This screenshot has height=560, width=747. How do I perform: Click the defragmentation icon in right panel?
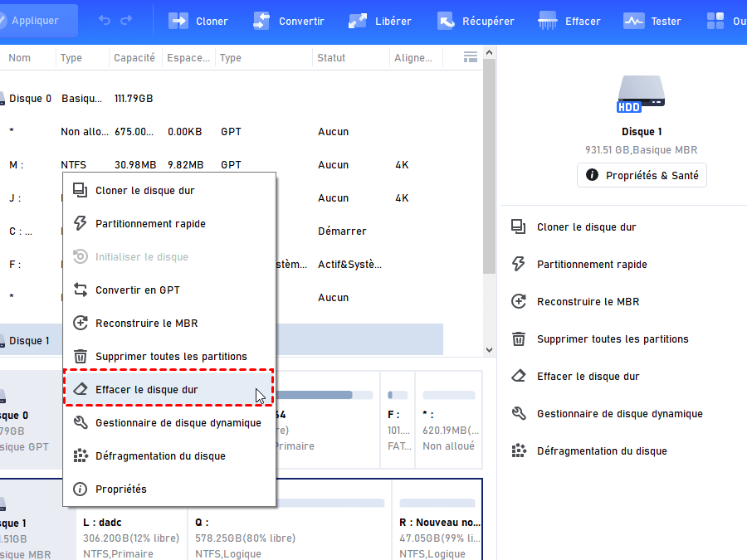[x=518, y=450]
